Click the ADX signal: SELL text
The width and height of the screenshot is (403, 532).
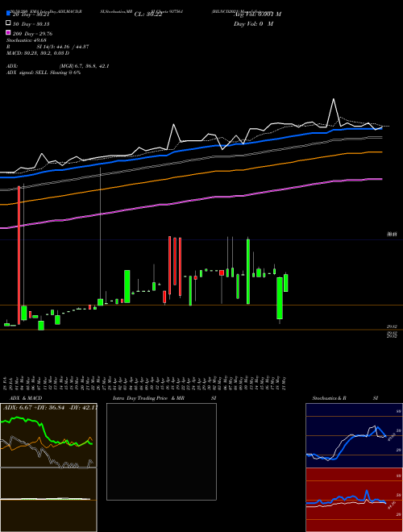coord(44,73)
